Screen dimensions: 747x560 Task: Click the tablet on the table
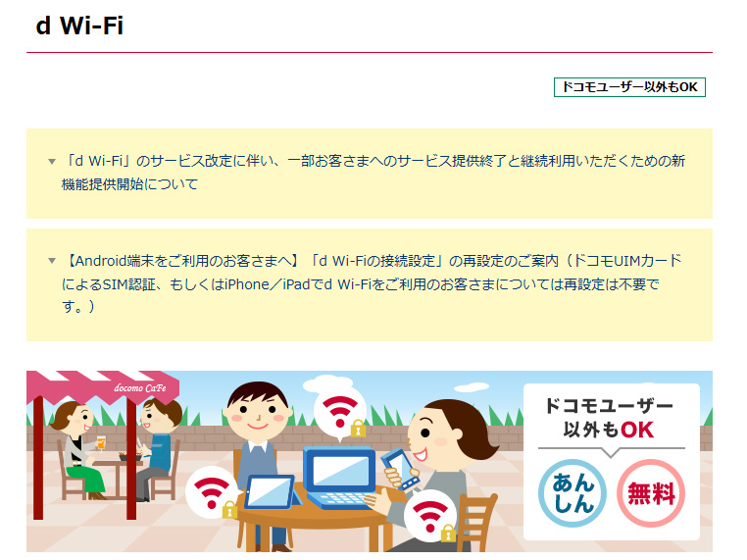pos(272,492)
